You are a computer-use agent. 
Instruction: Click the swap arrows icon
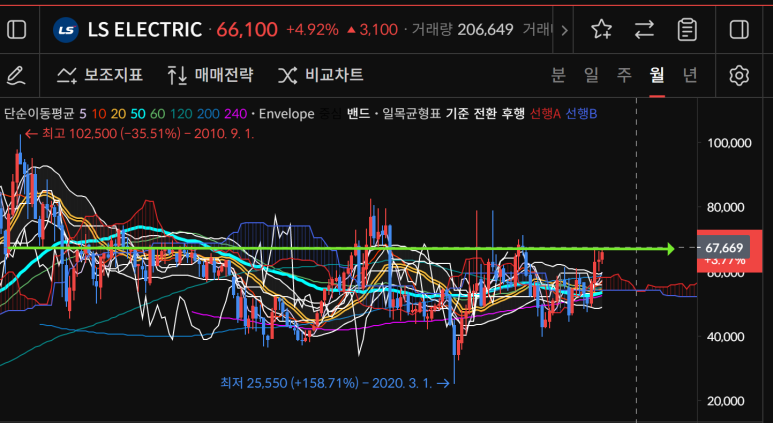click(x=644, y=30)
